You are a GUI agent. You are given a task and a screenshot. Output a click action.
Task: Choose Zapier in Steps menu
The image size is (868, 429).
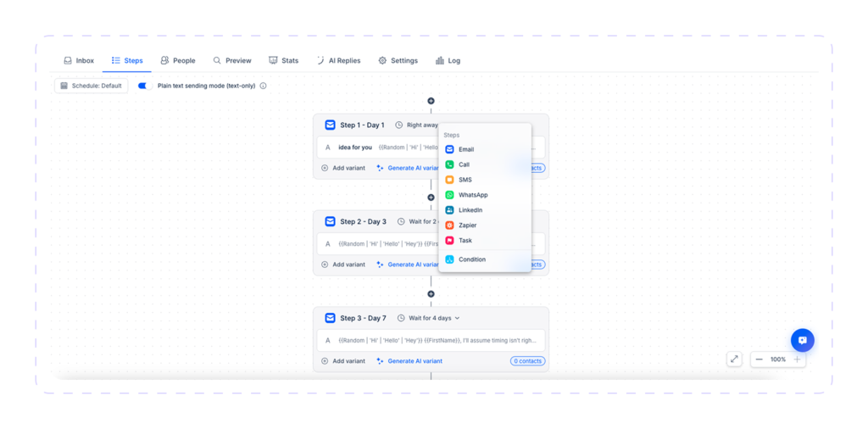pyautogui.click(x=484, y=226)
